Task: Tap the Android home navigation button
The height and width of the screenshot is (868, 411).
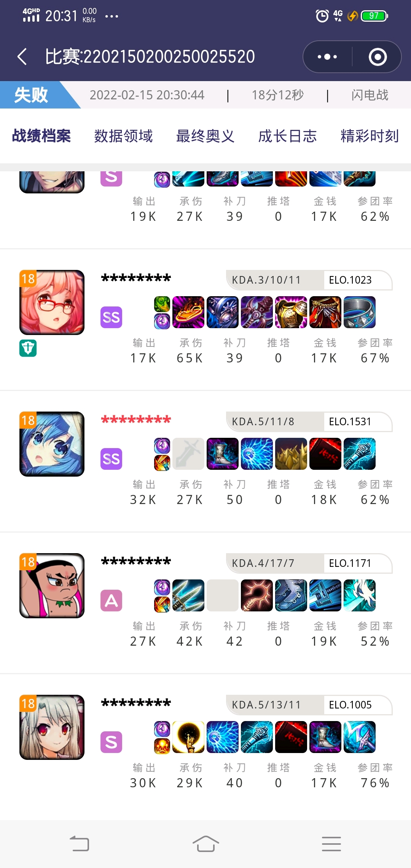Action: pos(205,844)
